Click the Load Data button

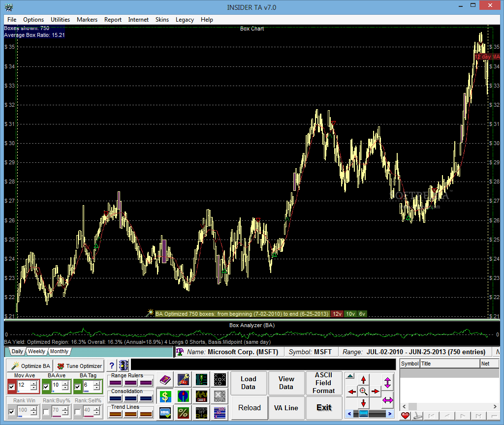[249, 383]
